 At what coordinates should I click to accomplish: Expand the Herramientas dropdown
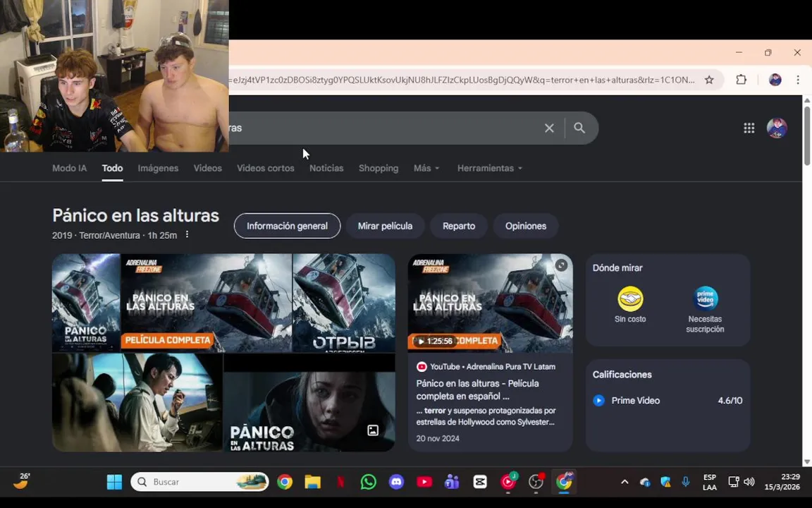[x=489, y=168]
